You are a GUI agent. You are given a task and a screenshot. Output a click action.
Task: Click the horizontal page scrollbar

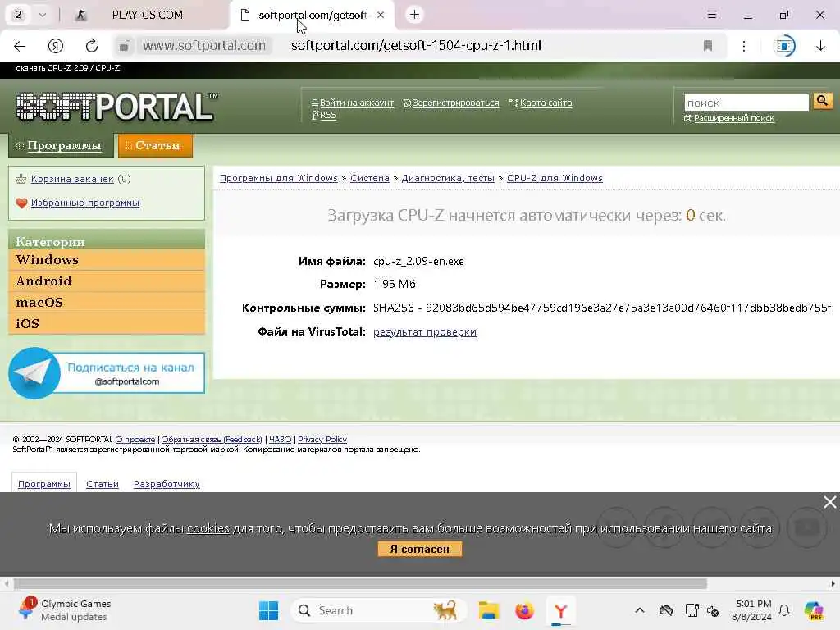point(360,583)
